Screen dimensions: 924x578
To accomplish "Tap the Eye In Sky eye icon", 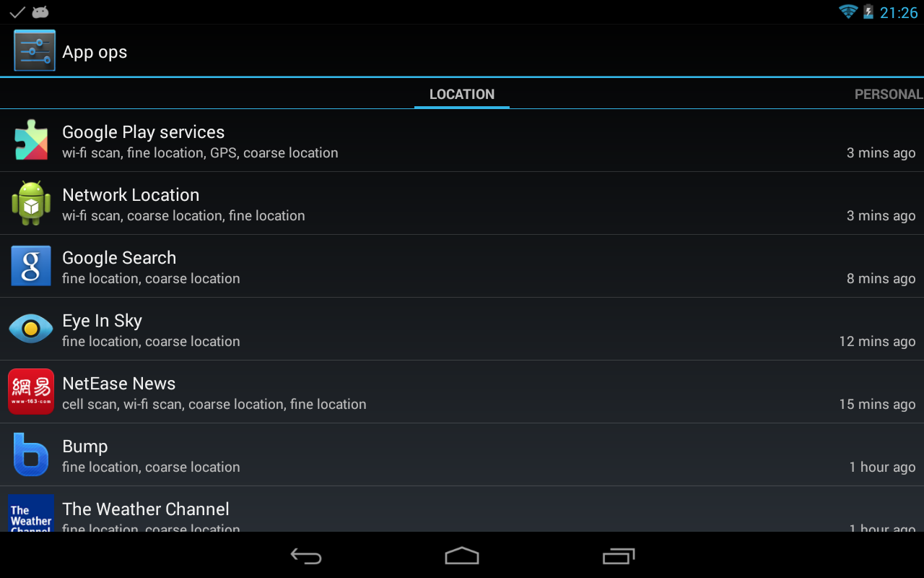I will pyautogui.click(x=31, y=329).
